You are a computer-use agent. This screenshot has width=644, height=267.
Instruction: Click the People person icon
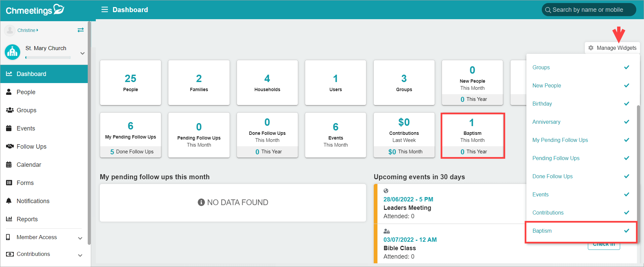tap(9, 92)
